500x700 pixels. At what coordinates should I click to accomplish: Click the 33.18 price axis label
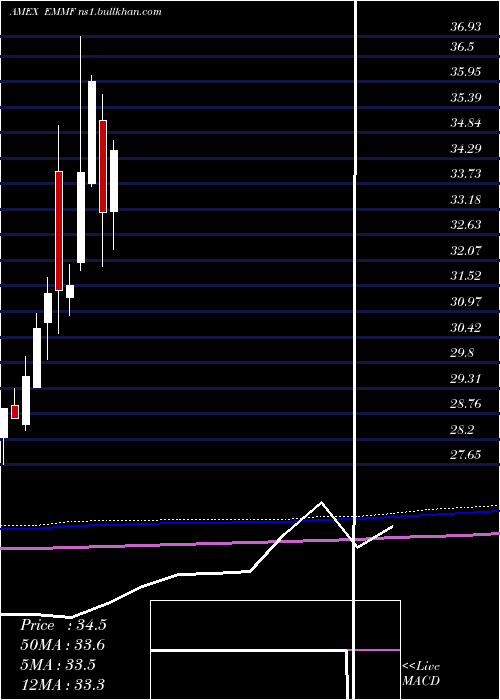click(466, 199)
